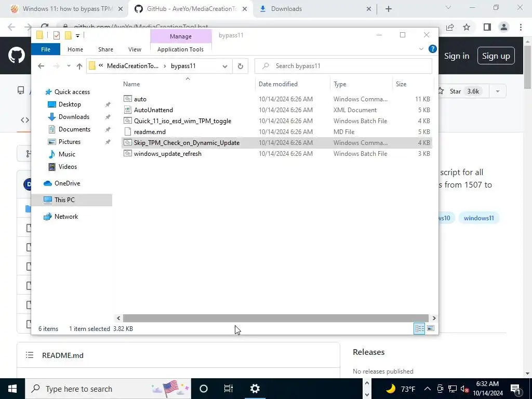The width and height of the screenshot is (532, 399).
Task: Click the readme.md blank file icon
Action: (128, 131)
